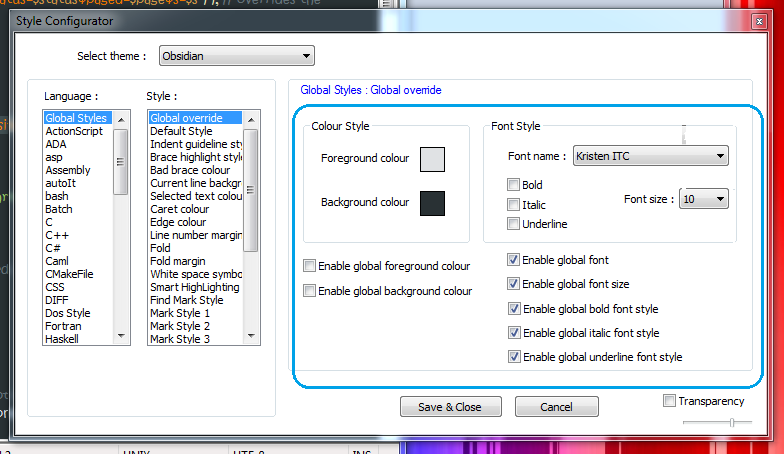Viewport: 784px width, 454px height.
Task: Uncheck Enable global underline font style
Action: (514, 356)
